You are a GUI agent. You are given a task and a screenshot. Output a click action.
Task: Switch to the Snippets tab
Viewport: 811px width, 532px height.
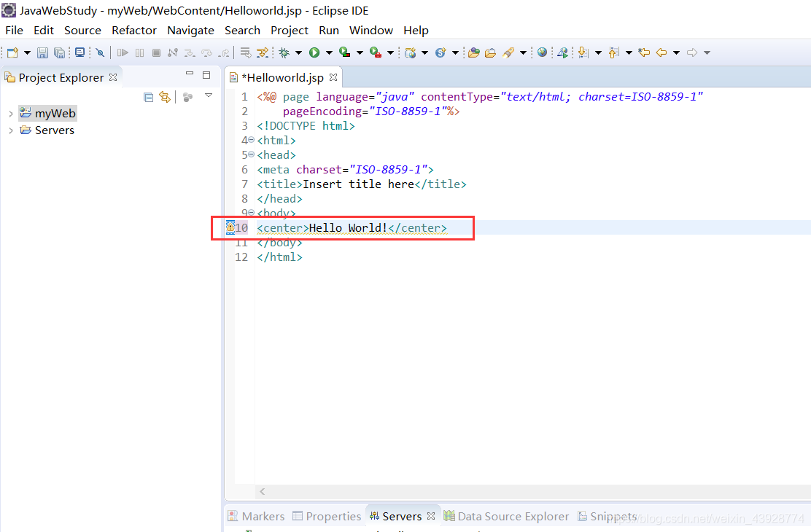point(608,516)
